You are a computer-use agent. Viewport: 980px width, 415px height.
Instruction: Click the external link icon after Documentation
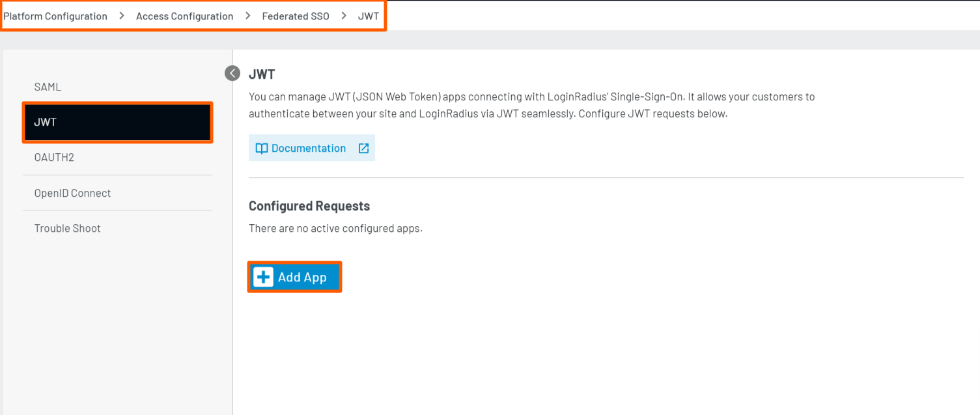[363, 149]
